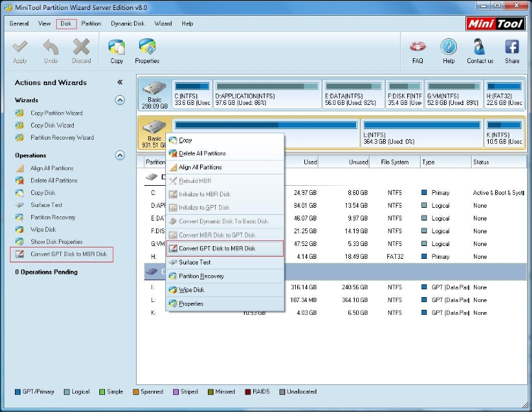
Task: Open the Dynamic Disk menu
Action: tap(128, 23)
